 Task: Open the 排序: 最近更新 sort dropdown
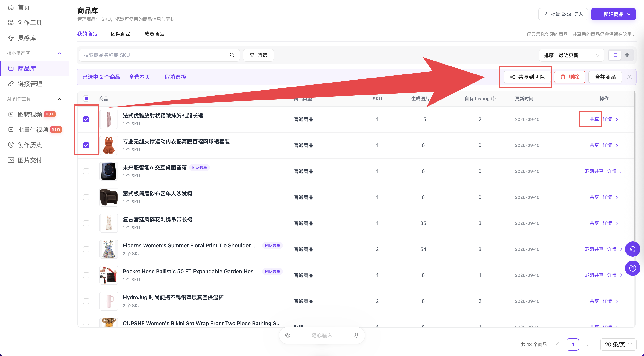tap(571, 55)
